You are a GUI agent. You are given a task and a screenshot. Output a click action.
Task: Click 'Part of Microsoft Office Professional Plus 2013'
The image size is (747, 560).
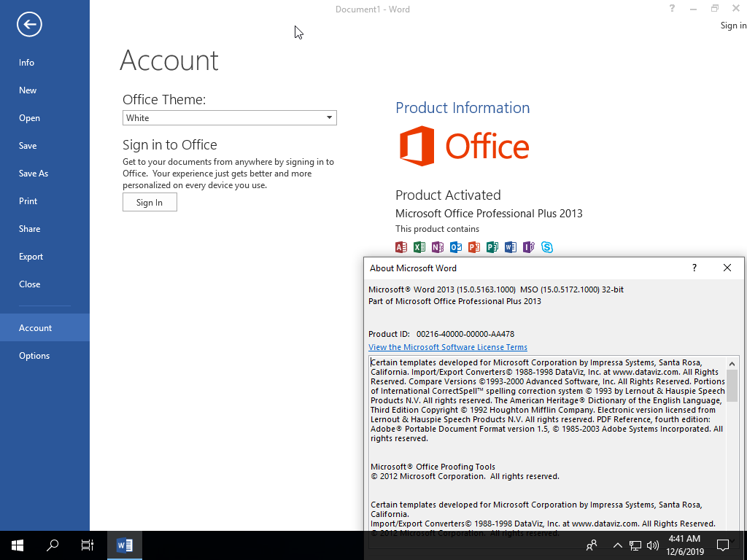pyautogui.click(x=454, y=301)
